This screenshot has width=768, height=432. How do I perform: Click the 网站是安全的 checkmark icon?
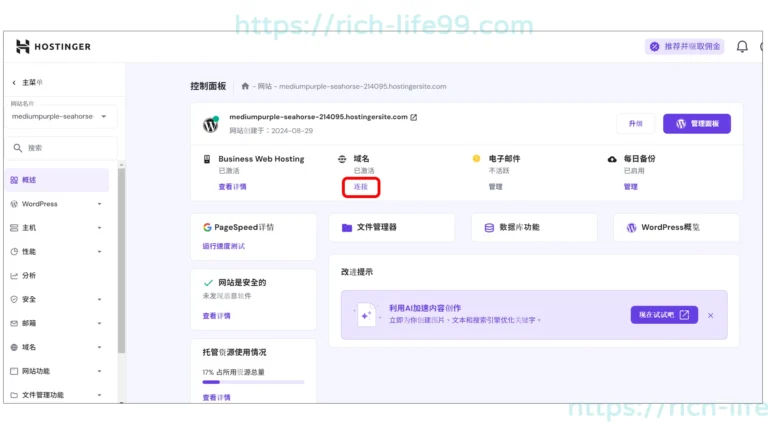(208, 283)
